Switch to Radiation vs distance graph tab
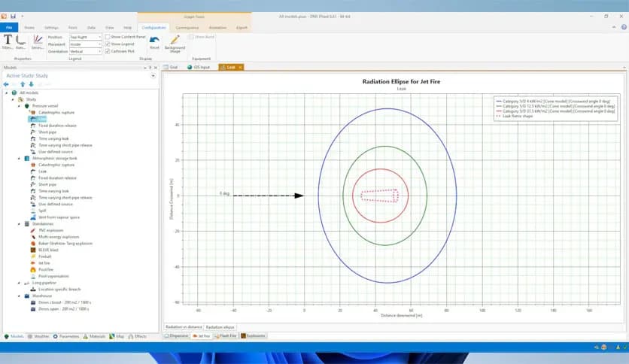The width and height of the screenshot is (629, 364). 184,327
